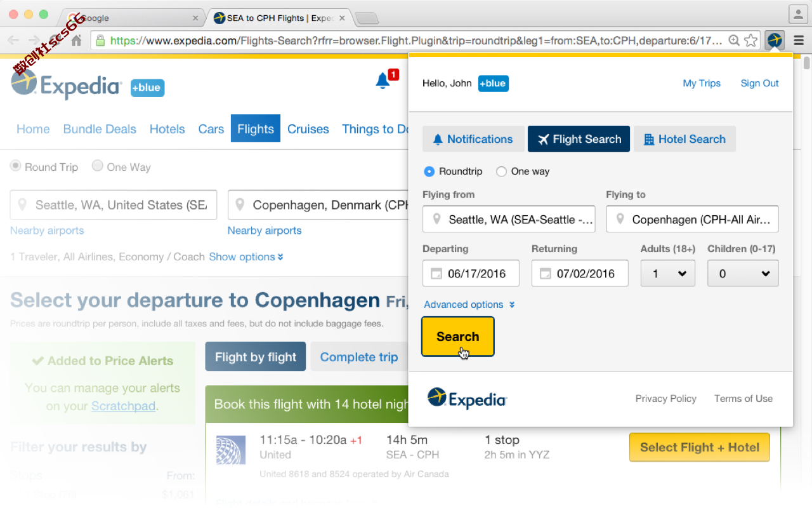812x508 pixels.
Task: Open the Children (0-17) dropdown
Action: [x=743, y=274]
